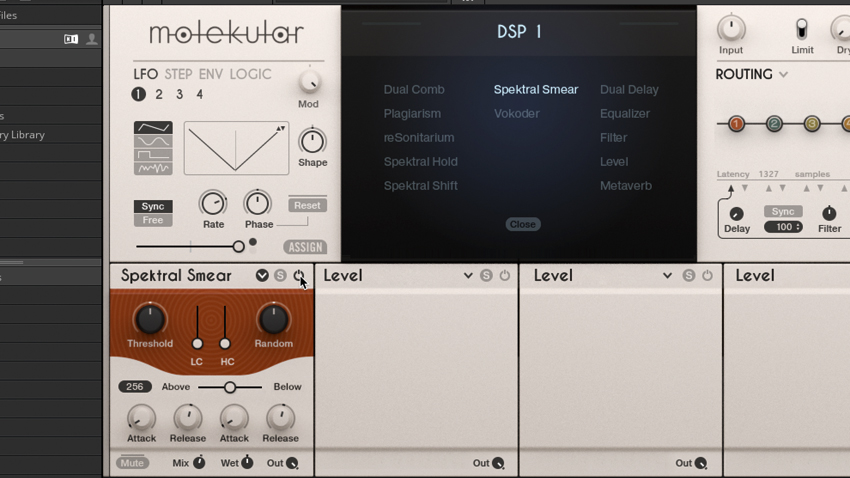Select LFO number 2
The width and height of the screenshot is (850, 478).
point(159,94)
